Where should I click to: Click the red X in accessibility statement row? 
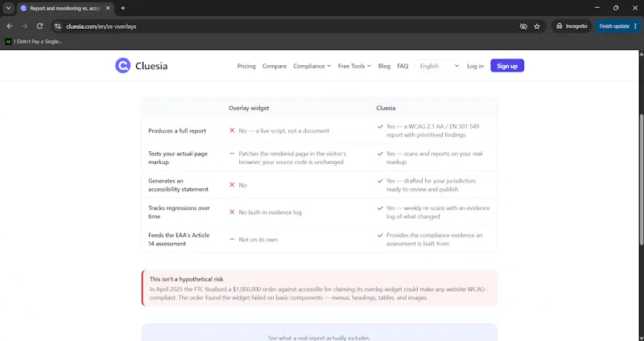pos(232,185)
